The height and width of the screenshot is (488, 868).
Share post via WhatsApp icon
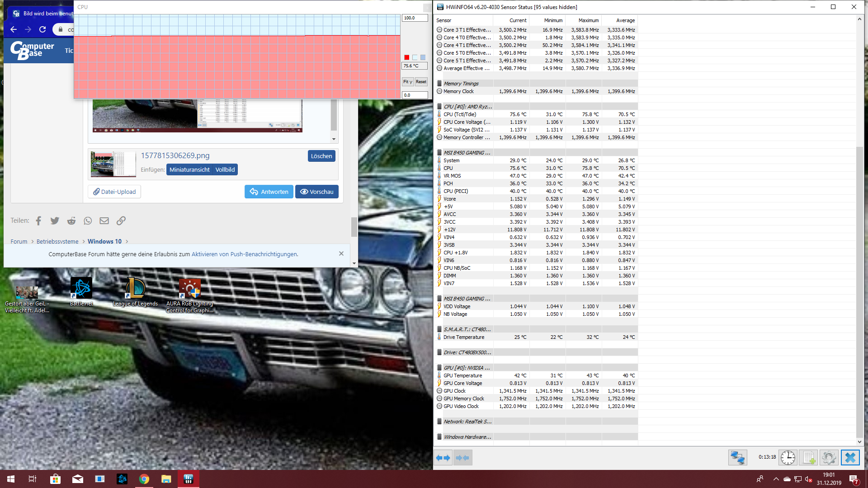tap(88, 221)
